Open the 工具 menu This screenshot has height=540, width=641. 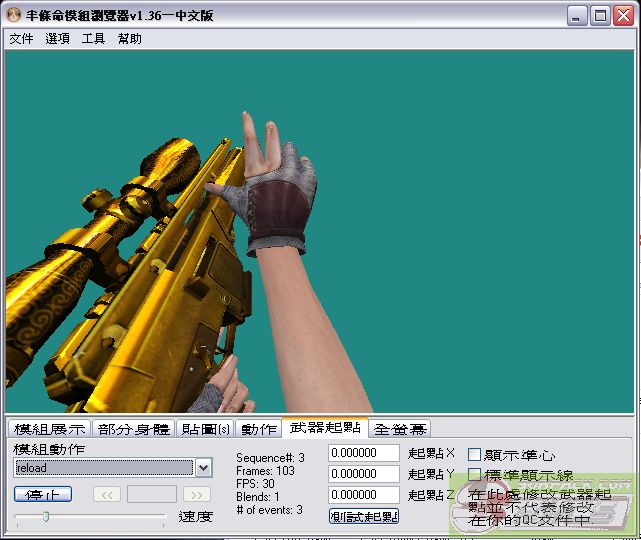93,39
